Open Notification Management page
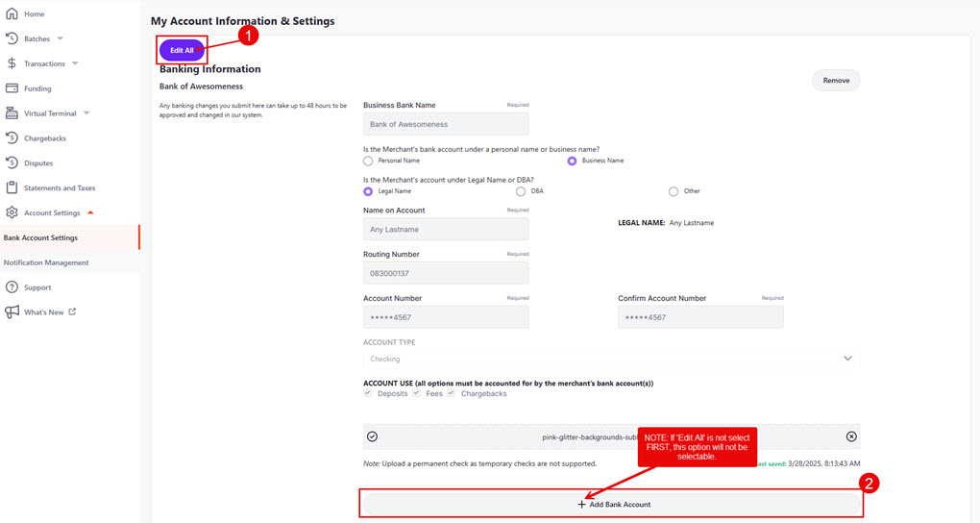The image size is (980, 523). [46, 262]
